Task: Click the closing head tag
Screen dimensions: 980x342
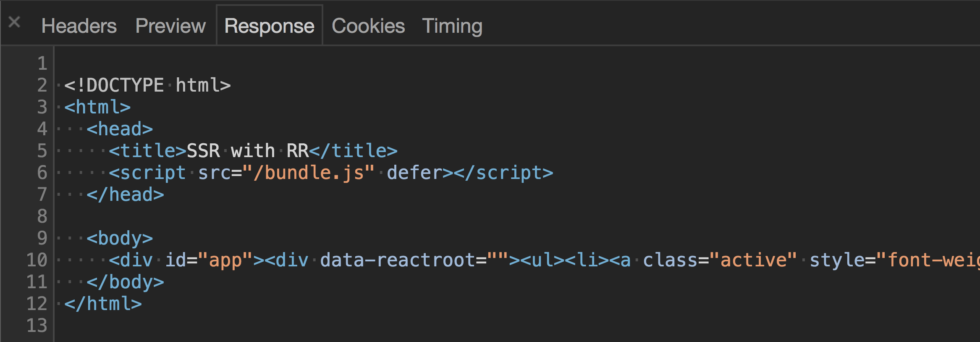Action: point(125,195)
